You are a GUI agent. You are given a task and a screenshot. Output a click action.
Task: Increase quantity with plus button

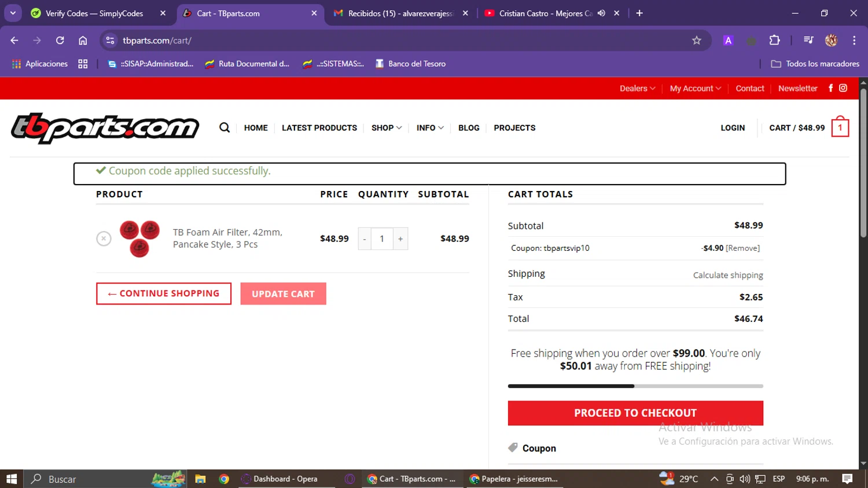400,239
